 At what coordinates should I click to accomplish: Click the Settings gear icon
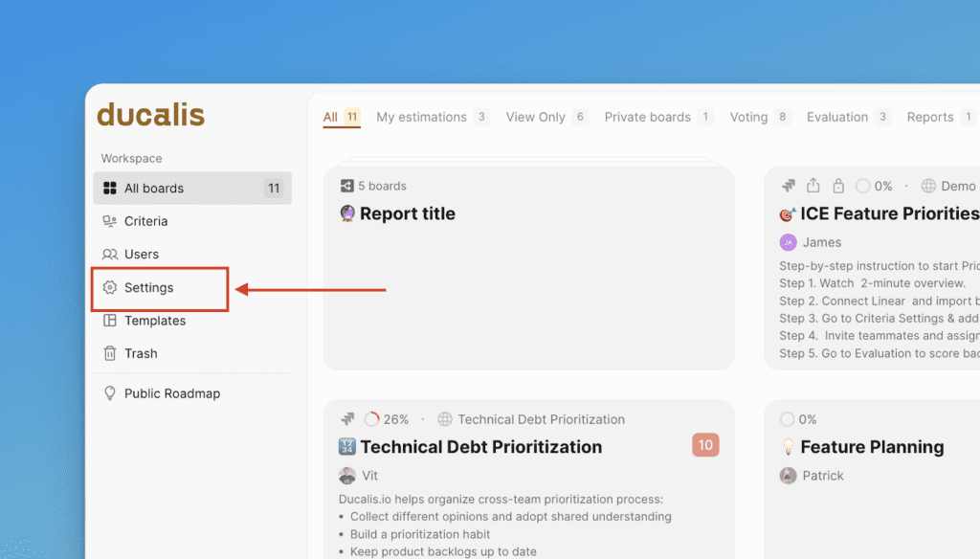tap(110, 287)
